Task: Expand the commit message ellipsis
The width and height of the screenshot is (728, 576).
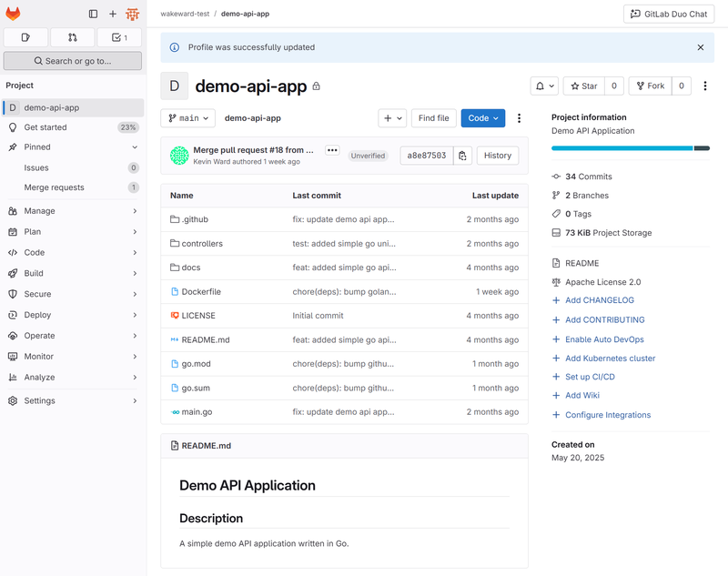Action: click(332, 150)
